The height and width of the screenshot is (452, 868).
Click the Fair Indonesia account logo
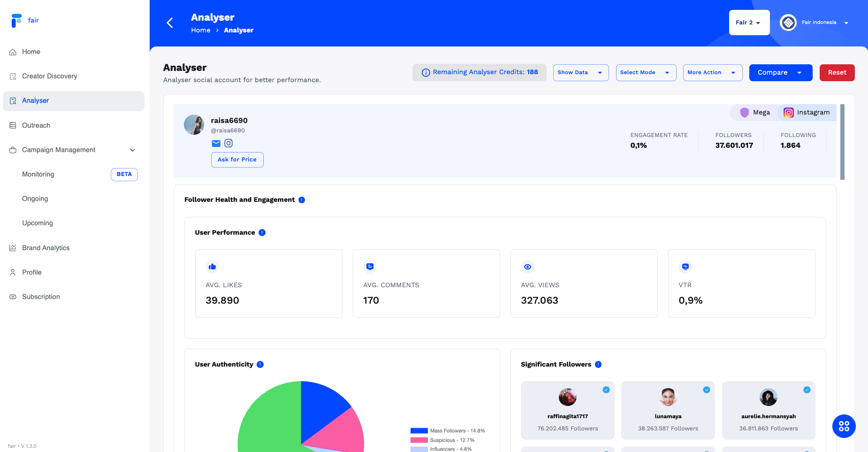click(788, 23)
